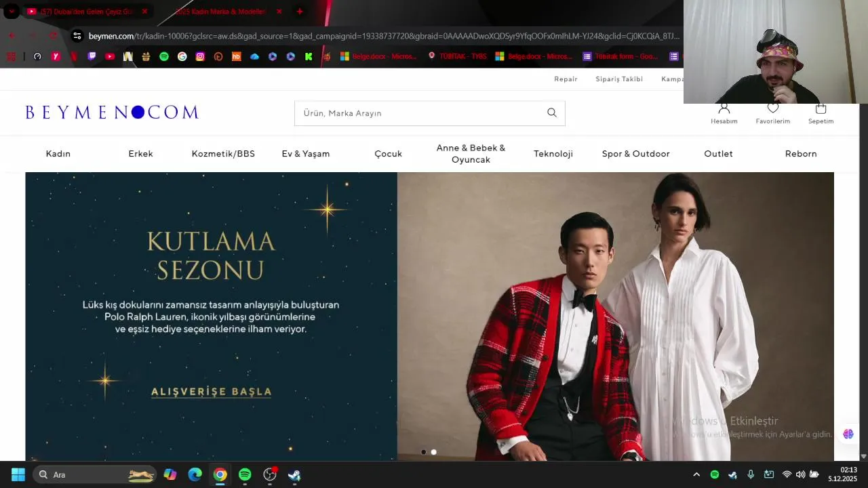Select the second banner carousel dot

434,452
